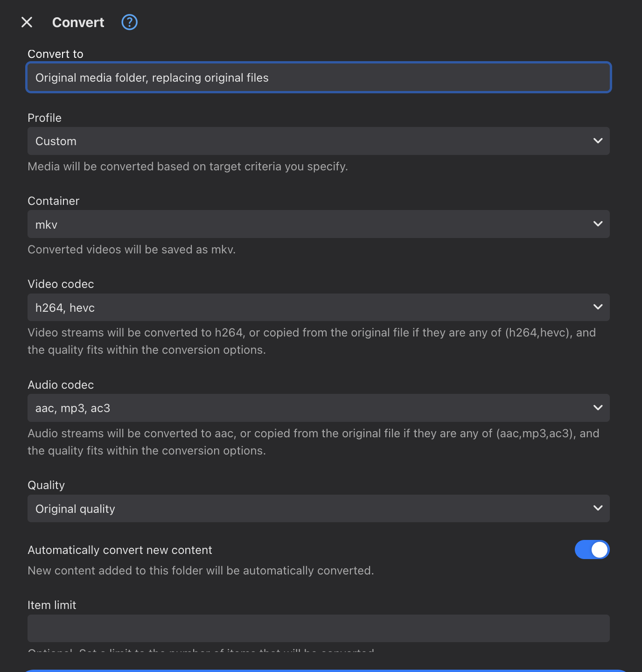The width and height of the screenshot is (642, 672).
Task: Click the Profile dropdown chevron arrow
Action: click(598, 141)
